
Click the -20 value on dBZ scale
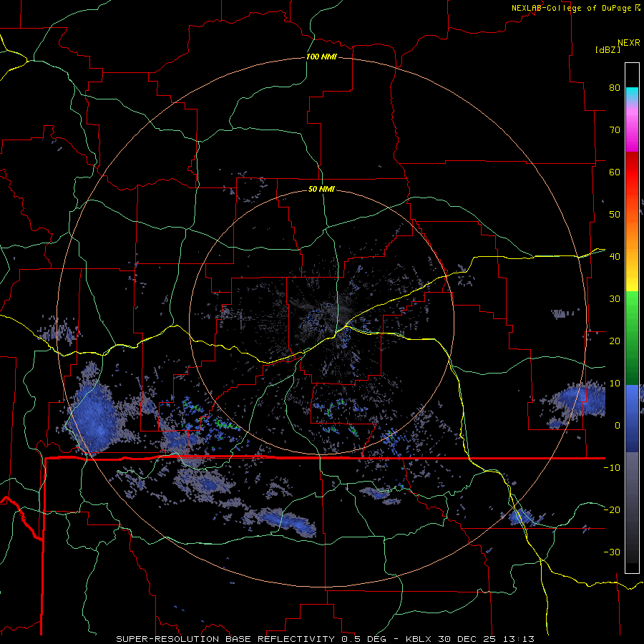[x=612, y=509]
